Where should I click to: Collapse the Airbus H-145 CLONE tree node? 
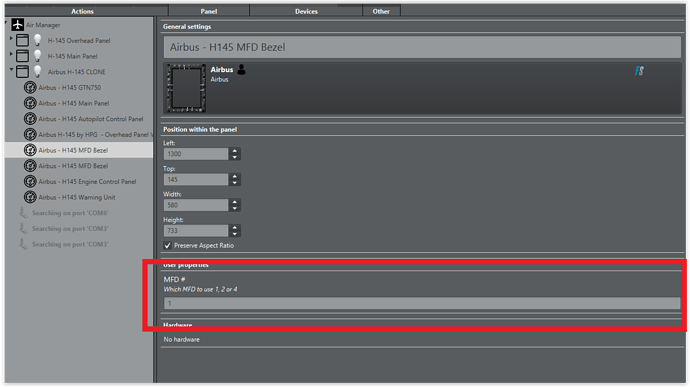point(11,70)
